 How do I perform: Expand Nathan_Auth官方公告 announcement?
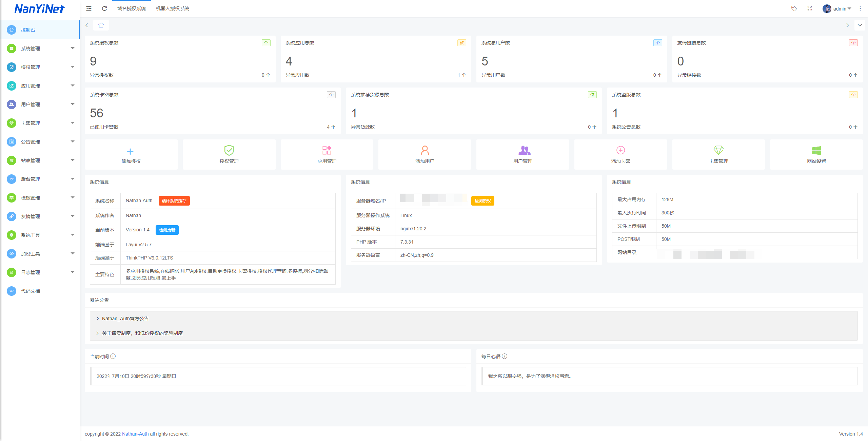(125, 319)
